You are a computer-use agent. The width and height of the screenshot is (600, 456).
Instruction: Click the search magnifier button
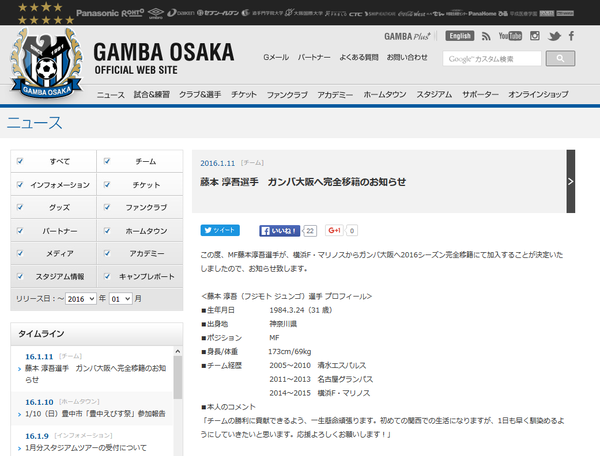pos(560,59)
